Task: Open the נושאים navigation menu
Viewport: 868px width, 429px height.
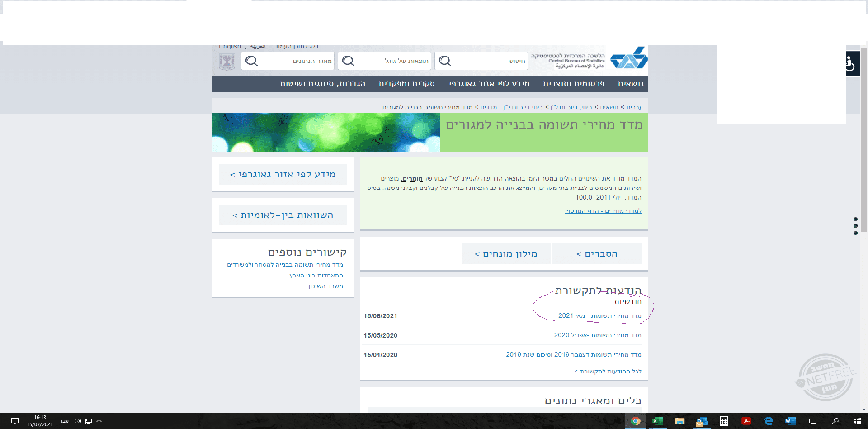Action: [x=631, y=84]
